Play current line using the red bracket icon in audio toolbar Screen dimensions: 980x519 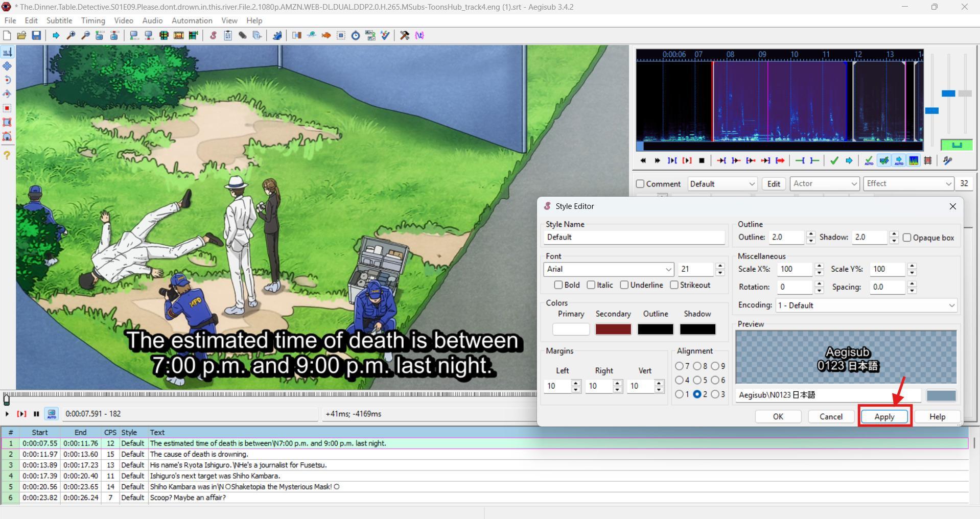687,160
